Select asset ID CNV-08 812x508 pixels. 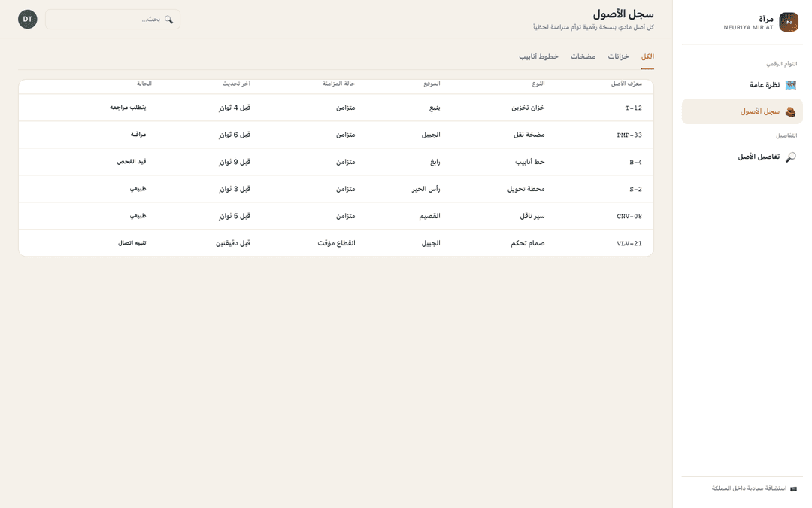[629, 216]
